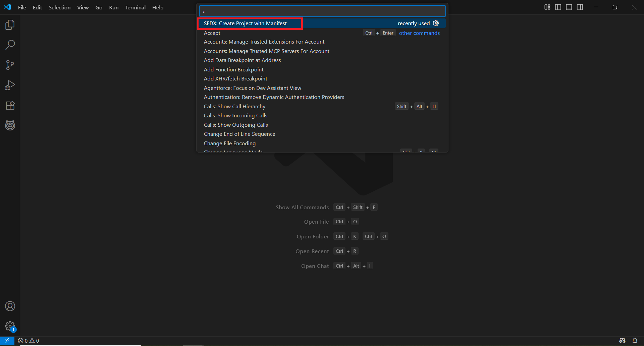This screenshot has width=644, height=346.
Task: Choose Add Data Breakpoint at Address
Action: pyautogui.click(x=322, y=60)
